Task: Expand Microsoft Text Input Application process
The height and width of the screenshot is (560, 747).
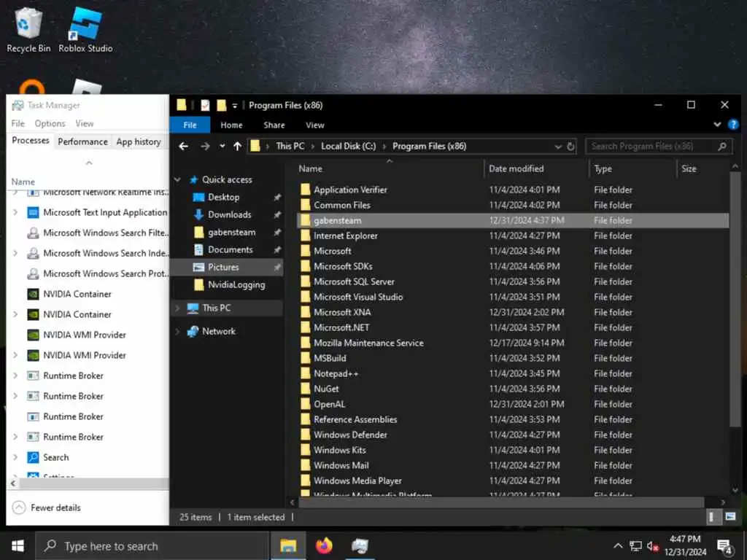Action: pyautogui.click(x=15, y=212)
